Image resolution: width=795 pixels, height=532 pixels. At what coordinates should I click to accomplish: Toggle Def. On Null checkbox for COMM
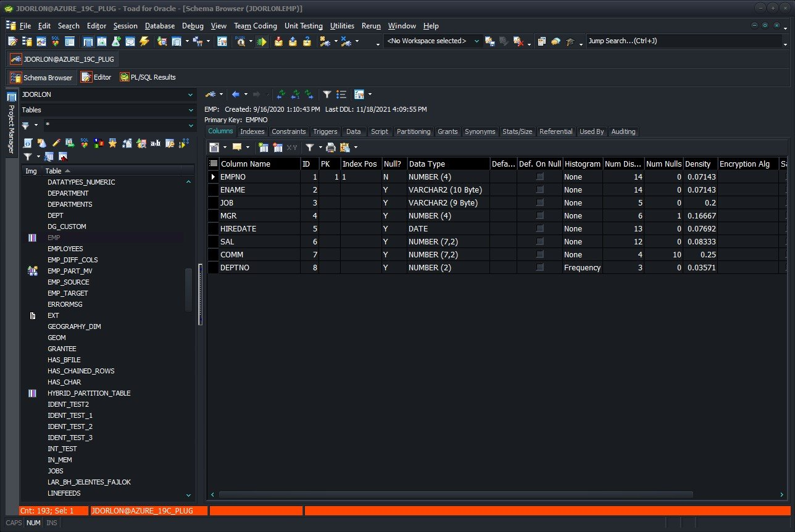click(x=540, y=254)
